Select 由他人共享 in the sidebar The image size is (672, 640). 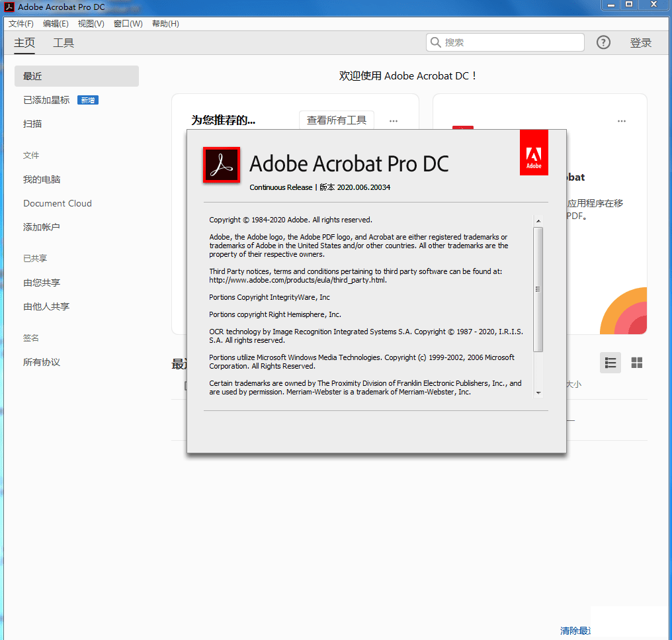click(46, 306)
